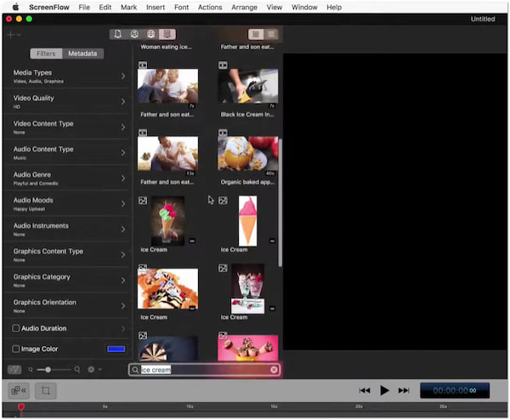Switch to list view of media

(x=271, y=34)
